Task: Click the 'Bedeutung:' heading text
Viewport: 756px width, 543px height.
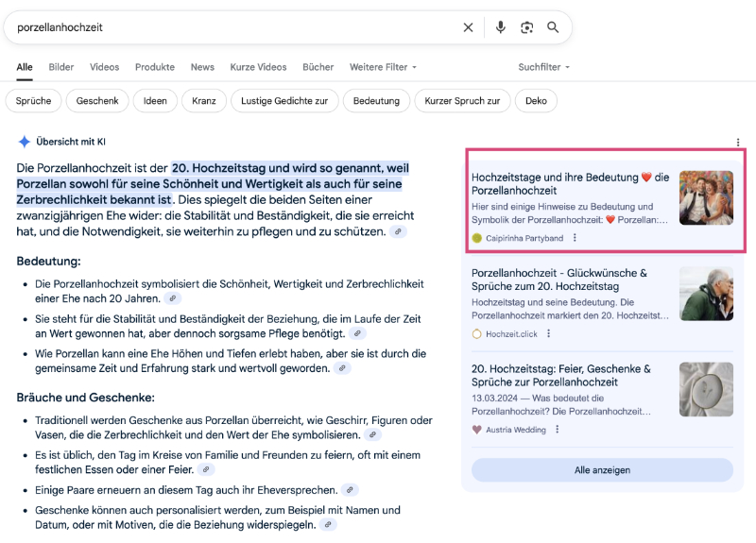Action: (49, 262)
